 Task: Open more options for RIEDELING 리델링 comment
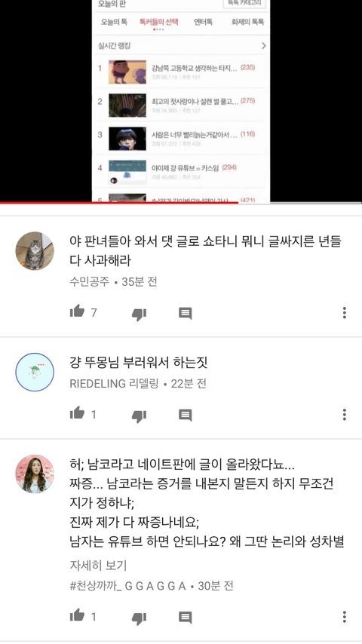345,414
